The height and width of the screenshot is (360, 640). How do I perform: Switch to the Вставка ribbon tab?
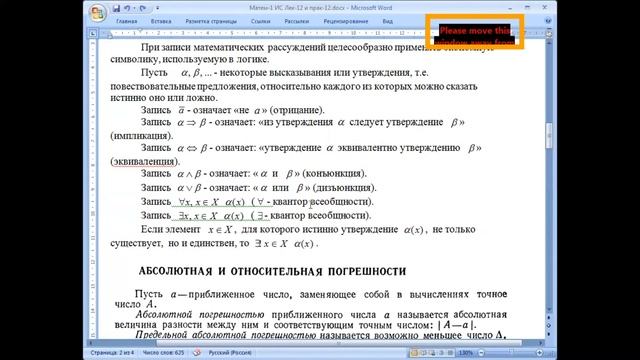[161, 21]
